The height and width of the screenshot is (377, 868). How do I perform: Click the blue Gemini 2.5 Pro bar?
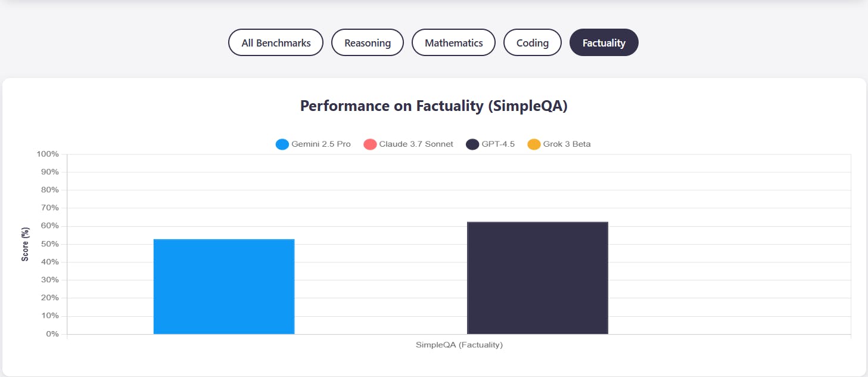[224, 287]
